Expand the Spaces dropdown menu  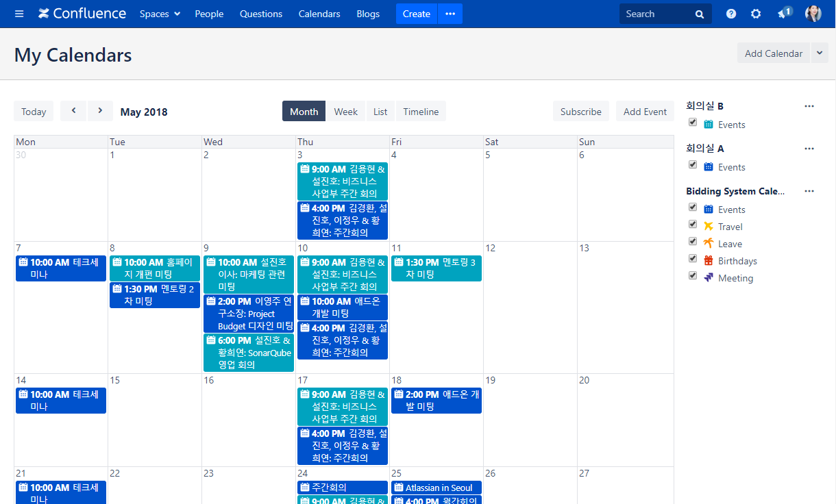point(160,14)
